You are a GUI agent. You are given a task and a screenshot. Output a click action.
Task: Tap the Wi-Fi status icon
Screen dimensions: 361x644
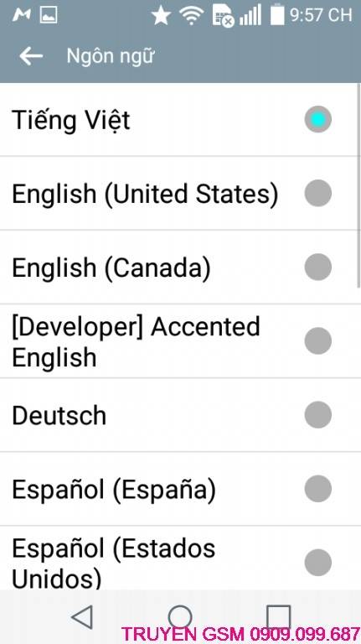click(x=191, y=16)
